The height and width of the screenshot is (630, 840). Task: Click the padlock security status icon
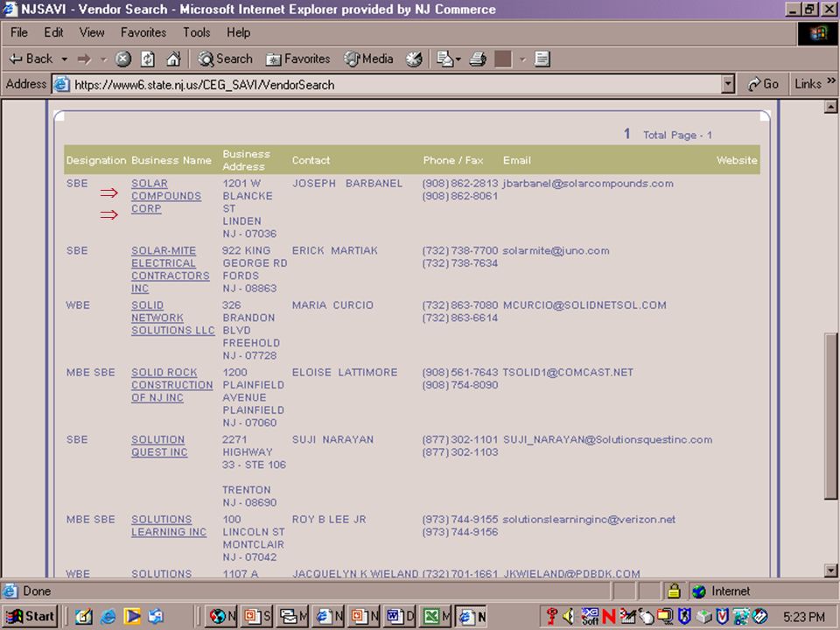pos(674,591)
